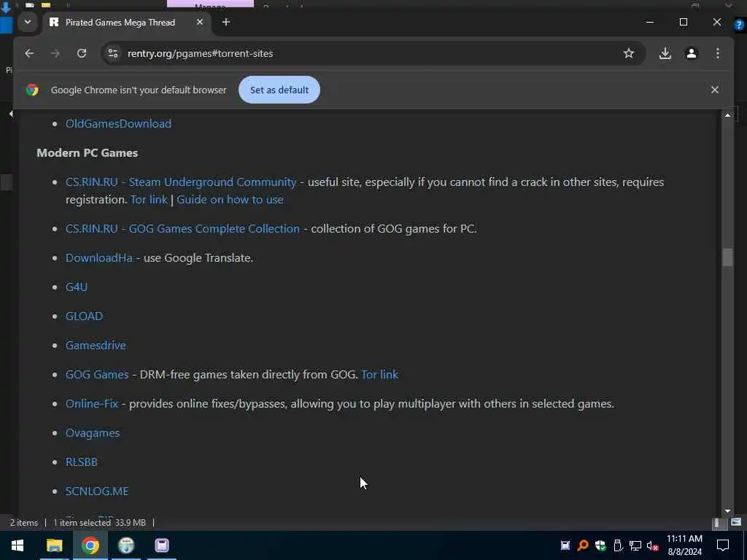Click the Chrome icon in the taskbar
747x560 pixels.
tap(90, 545)
